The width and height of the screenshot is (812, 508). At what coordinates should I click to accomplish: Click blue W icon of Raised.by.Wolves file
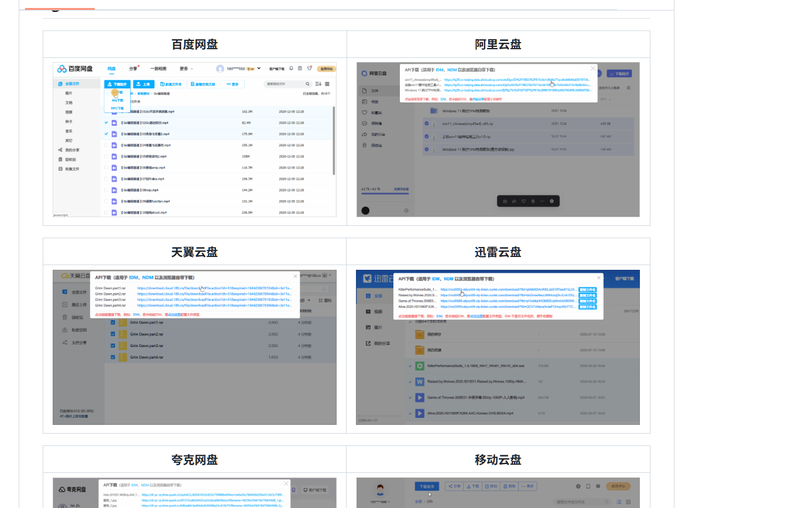click(420, 382)
